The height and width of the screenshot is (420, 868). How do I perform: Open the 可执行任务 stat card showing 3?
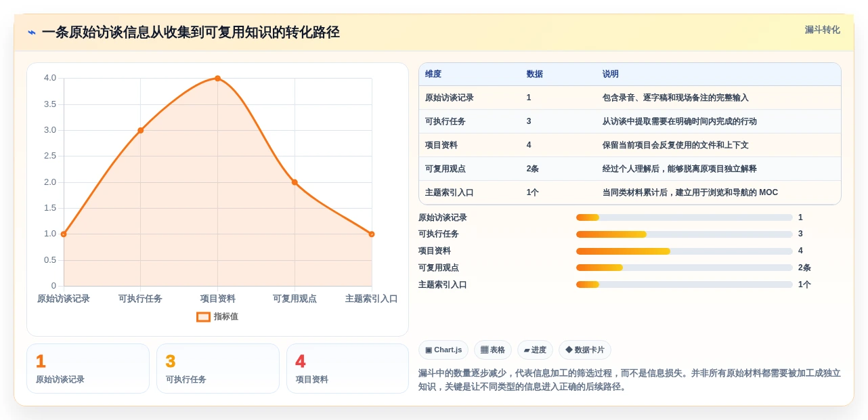point(218,369)
